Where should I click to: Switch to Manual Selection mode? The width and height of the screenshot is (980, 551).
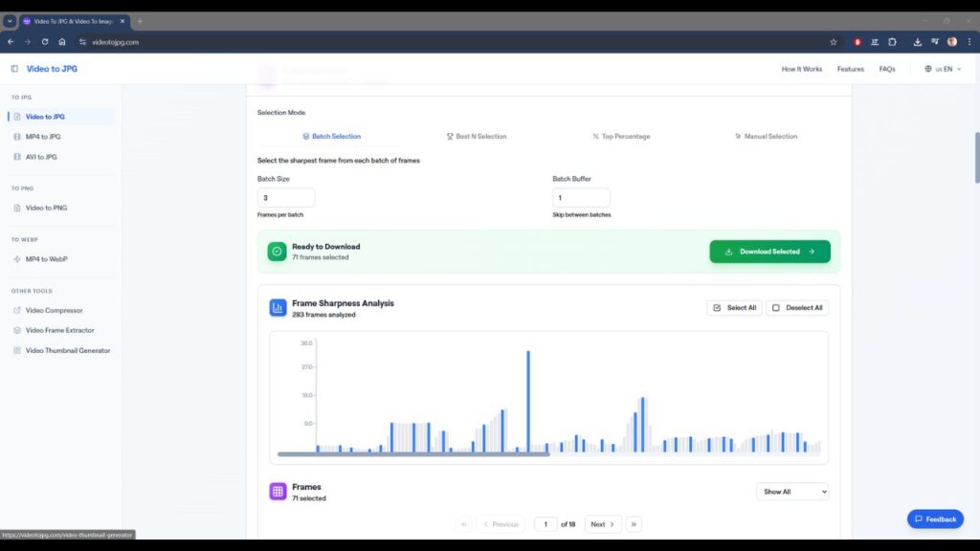coord(766,137)
